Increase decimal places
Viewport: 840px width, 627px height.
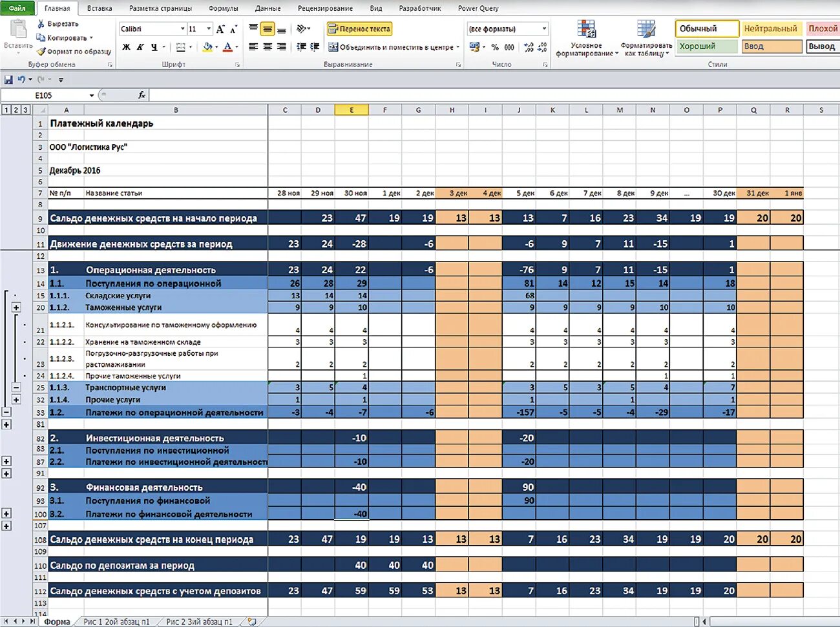coord(529,47)
